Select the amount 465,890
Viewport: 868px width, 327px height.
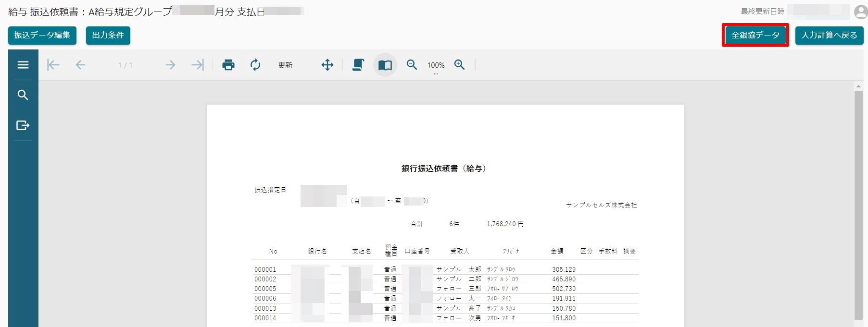click(564, 279)
